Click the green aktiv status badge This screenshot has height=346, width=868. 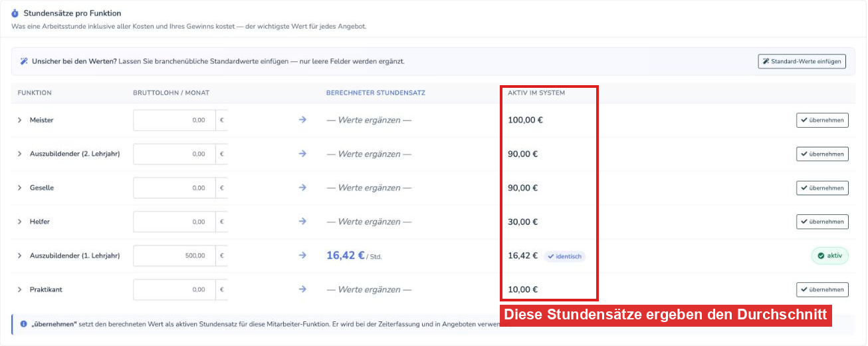click(x=829, y=256)
